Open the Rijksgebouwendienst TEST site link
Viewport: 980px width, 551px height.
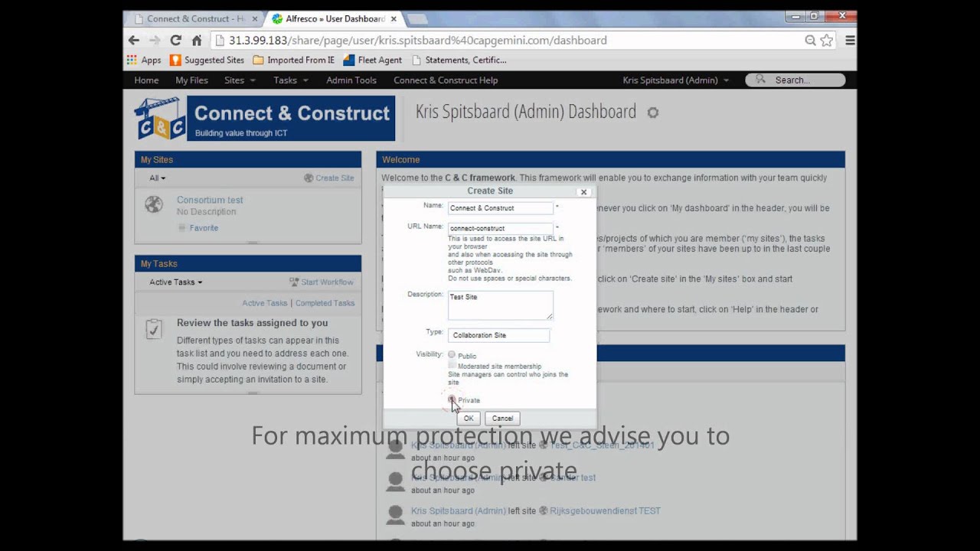[605, 511]
